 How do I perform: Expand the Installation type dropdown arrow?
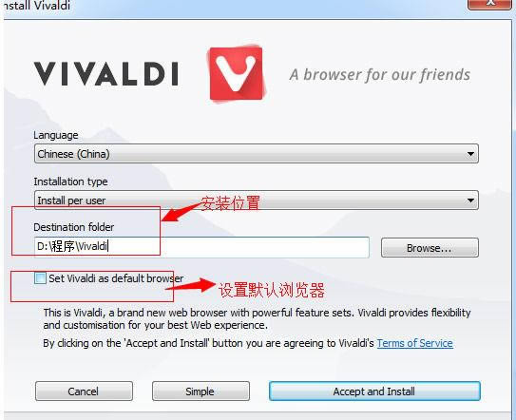pyautogui.click(x=470, y=200)
